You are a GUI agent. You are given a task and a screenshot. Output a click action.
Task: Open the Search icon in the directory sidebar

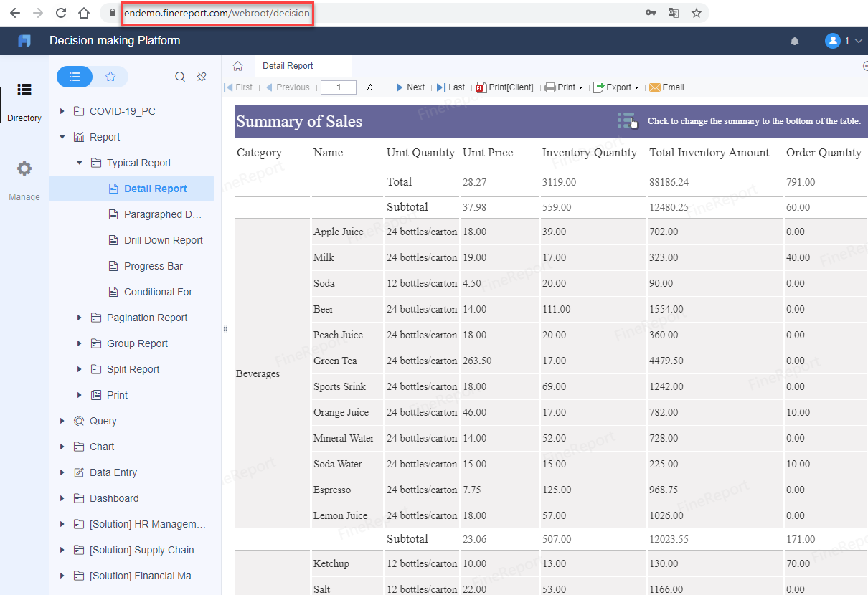click(x=179, y=76)
